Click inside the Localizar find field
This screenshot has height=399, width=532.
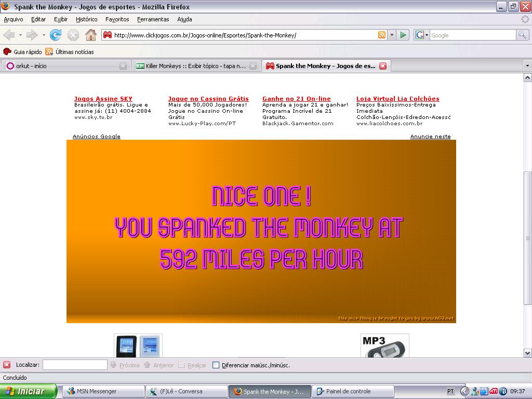[75, 365]
